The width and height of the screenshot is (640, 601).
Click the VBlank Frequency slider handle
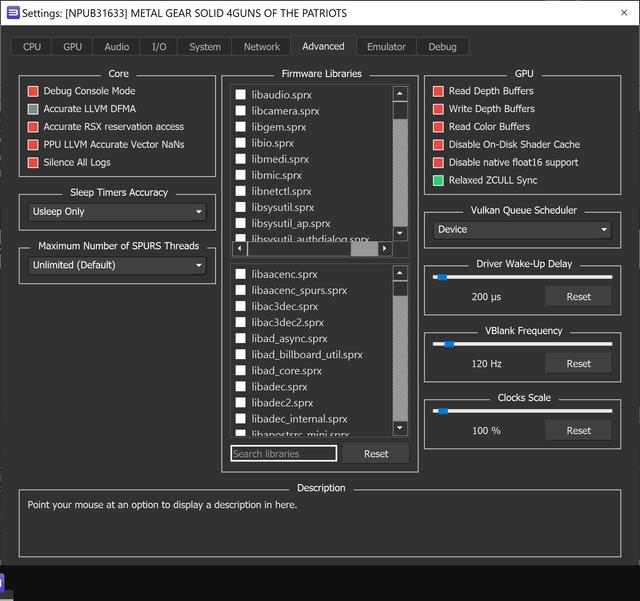449,344
